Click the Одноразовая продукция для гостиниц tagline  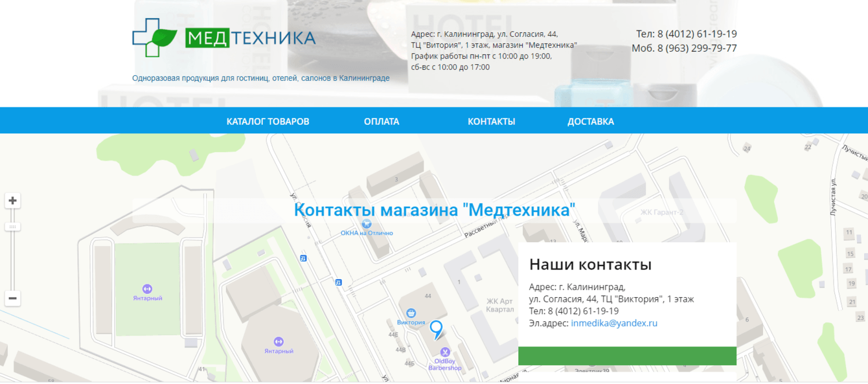(261, 78)
